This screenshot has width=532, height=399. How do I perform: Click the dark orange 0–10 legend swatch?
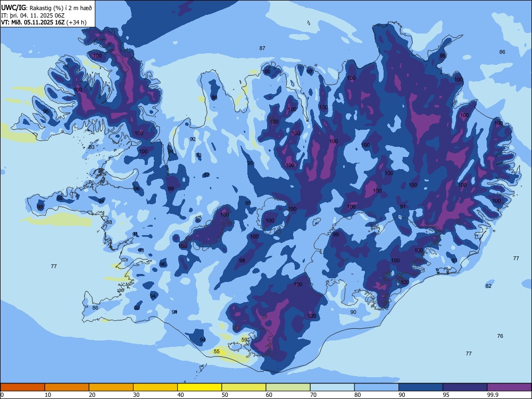22,387
